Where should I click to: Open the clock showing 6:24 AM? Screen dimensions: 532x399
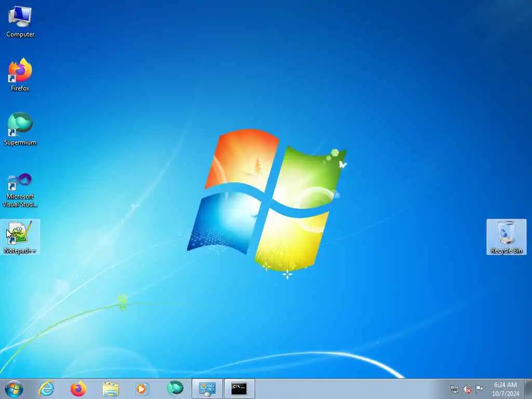pos(506,389)
